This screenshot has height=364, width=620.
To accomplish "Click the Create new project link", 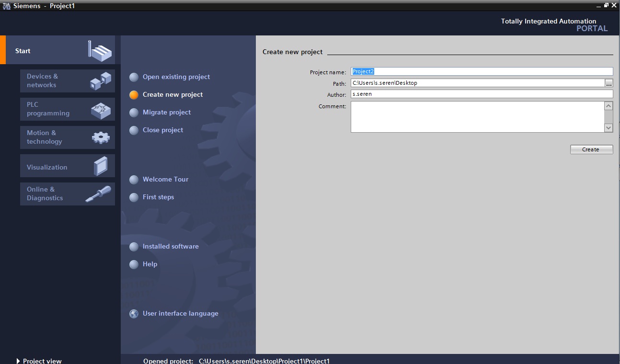I will pos(173,94).
